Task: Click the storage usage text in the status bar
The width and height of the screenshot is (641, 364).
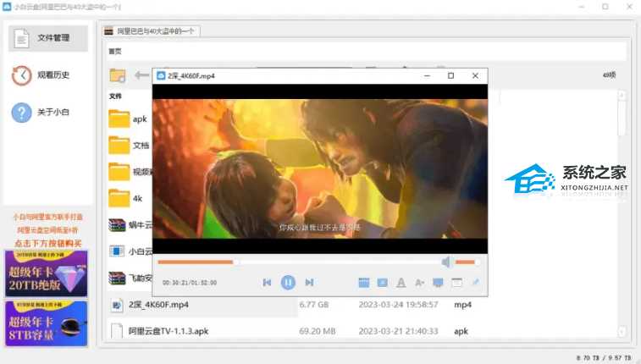Action: 604,358
